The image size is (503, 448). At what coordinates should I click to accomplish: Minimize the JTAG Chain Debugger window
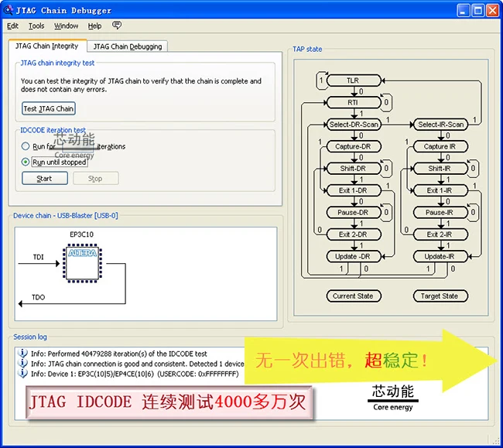coord(463,10)
